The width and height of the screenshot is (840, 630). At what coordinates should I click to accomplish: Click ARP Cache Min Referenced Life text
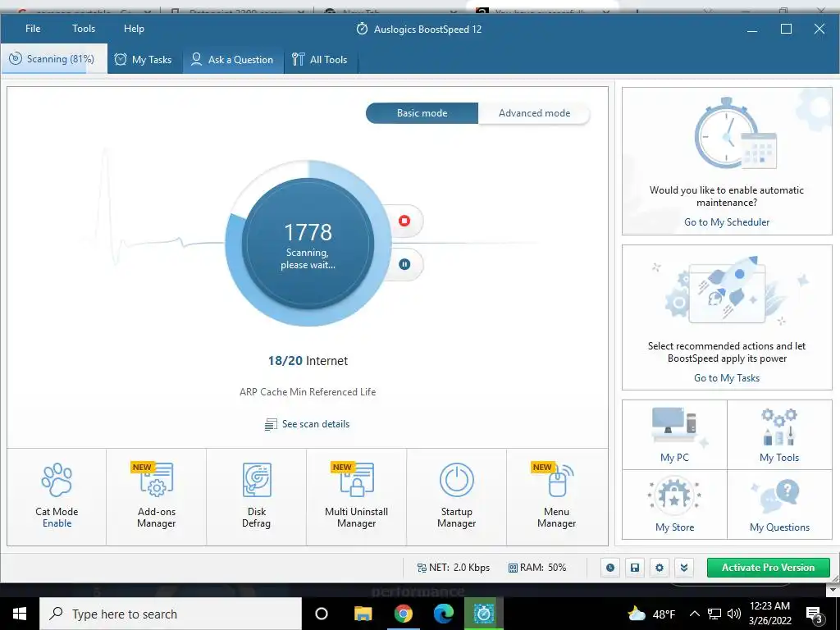click(x=308, y=391)
